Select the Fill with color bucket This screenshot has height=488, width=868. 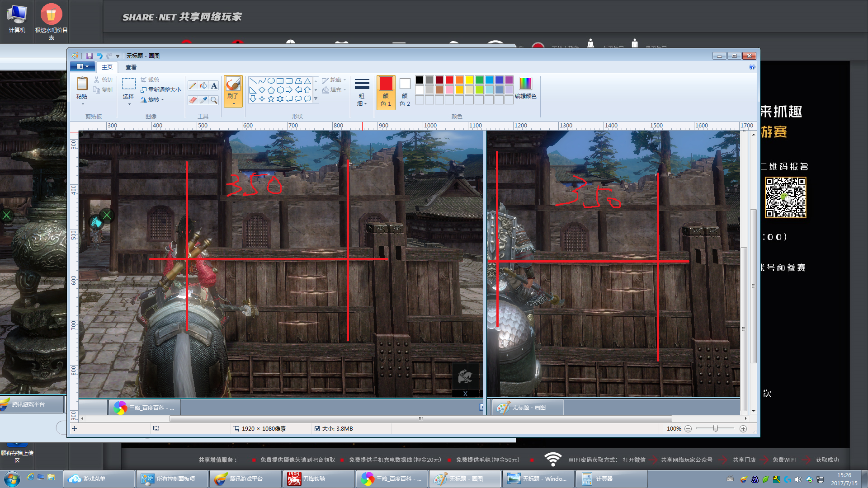(203, 86)
